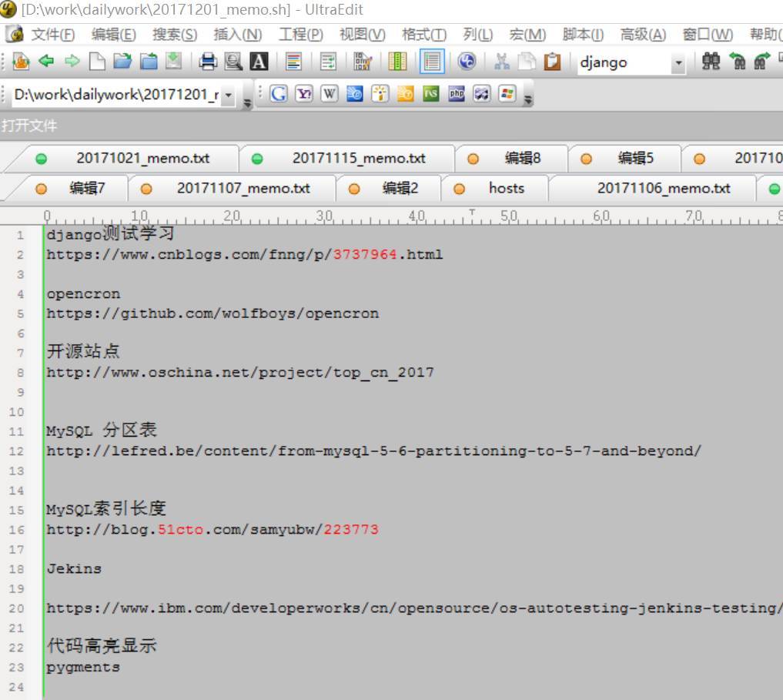Click the Font 'A' icon

tap(259, 62)
